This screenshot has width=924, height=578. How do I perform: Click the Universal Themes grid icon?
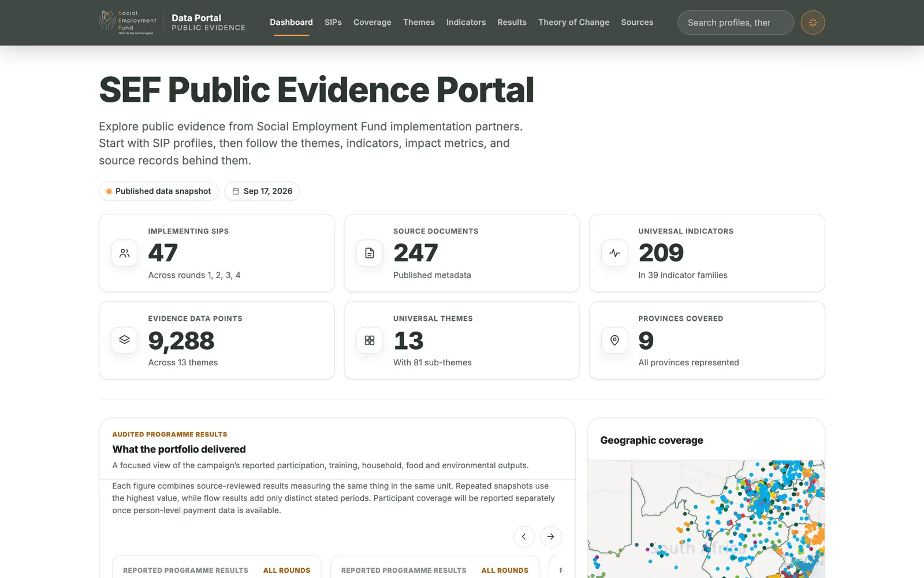click(370, 340)
